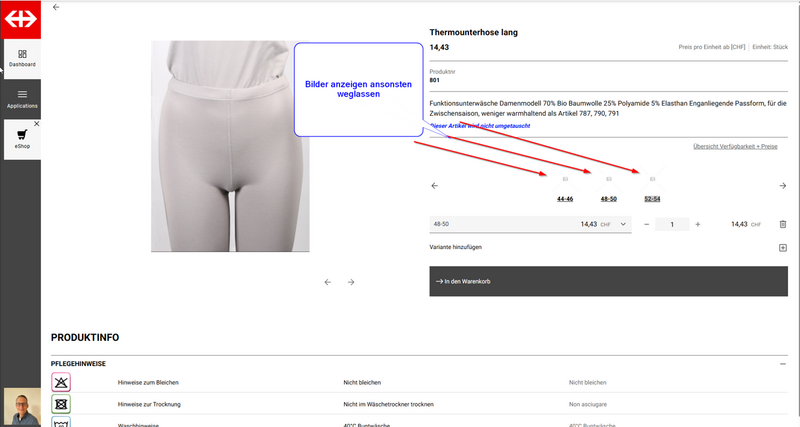Click the quantity input field
Screen dimensions: 800x427
click(x=672, y=224)
